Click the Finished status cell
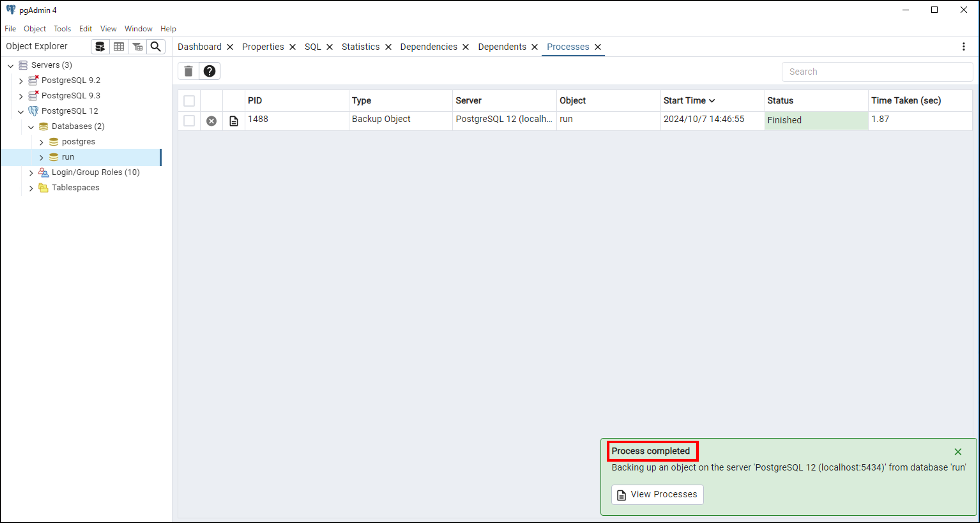This screenshot has width=980, height=523. [816, 120]
